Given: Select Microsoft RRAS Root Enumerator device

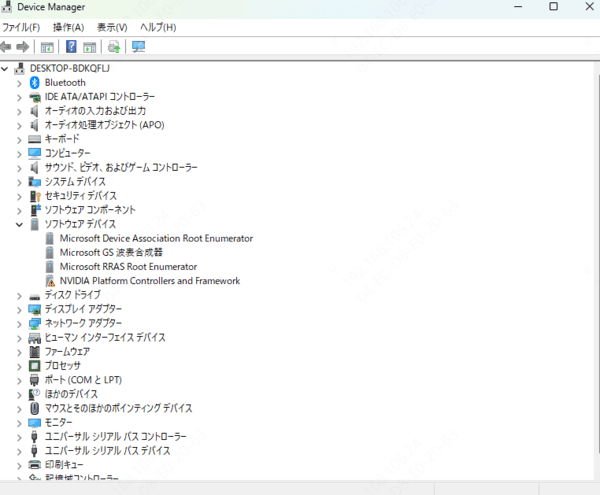Looking at the screenshot, I should click(128, 267).
